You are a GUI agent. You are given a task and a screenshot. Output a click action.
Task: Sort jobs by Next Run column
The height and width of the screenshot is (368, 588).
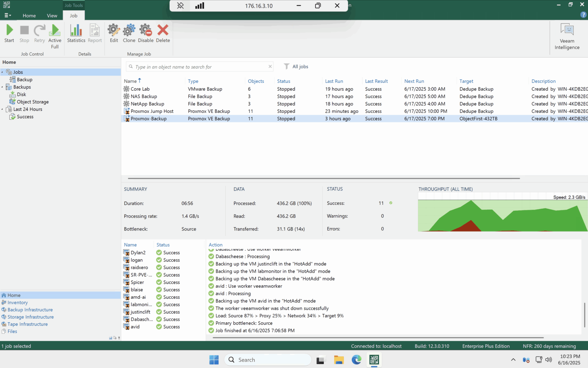[x=414, y=81]
